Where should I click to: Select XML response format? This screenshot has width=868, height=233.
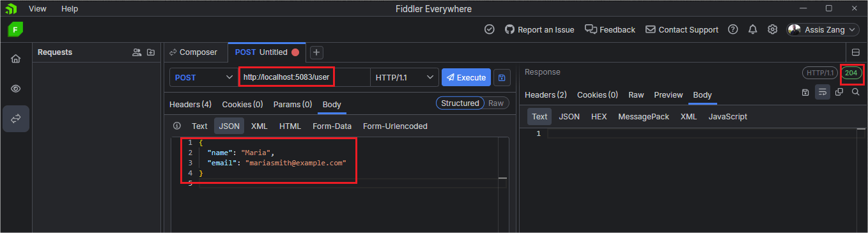tap(688, 116)
